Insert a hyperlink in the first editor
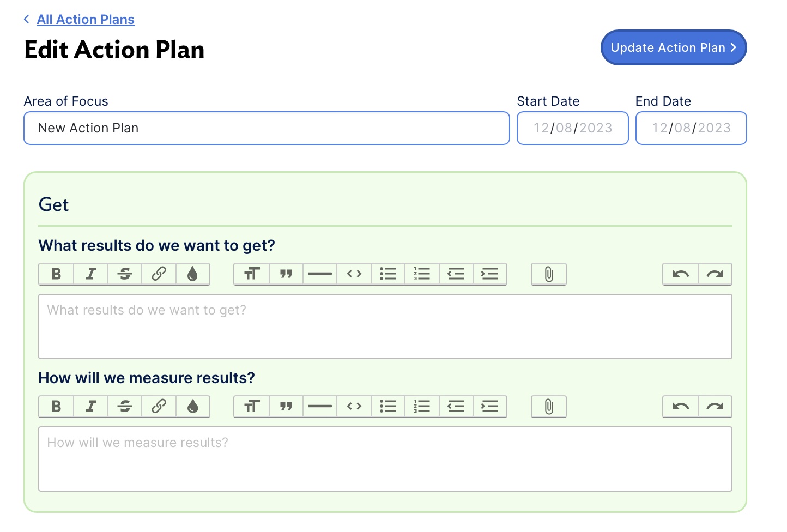The width and height of the screenshot is (787, 532). pyautogui.click(x=159, y=274)
